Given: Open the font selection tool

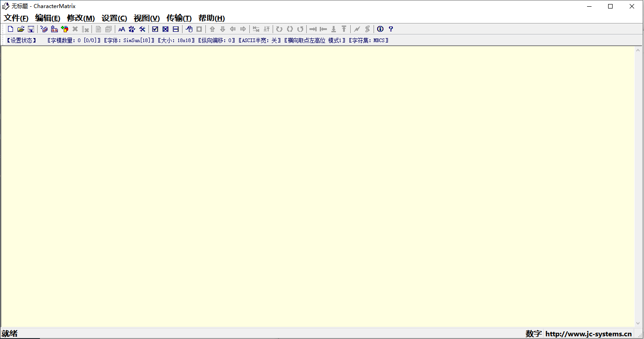Looking at the screenshot, I should (x=122, y=29).
